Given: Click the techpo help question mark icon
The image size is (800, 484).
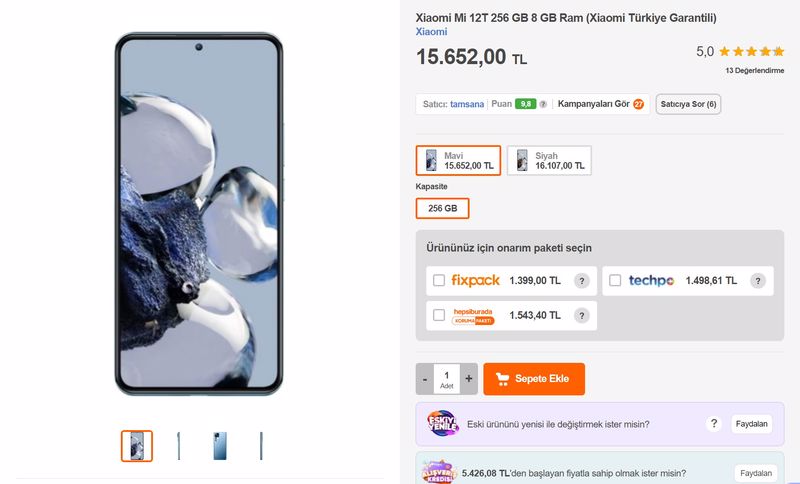Looking at the screenshot, I should pos(758,281).
